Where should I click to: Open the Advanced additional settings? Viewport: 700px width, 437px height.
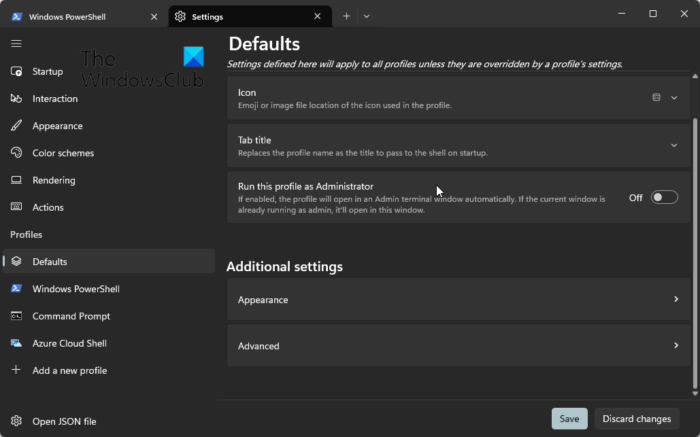pyautogui.click(x=458, y=346)
